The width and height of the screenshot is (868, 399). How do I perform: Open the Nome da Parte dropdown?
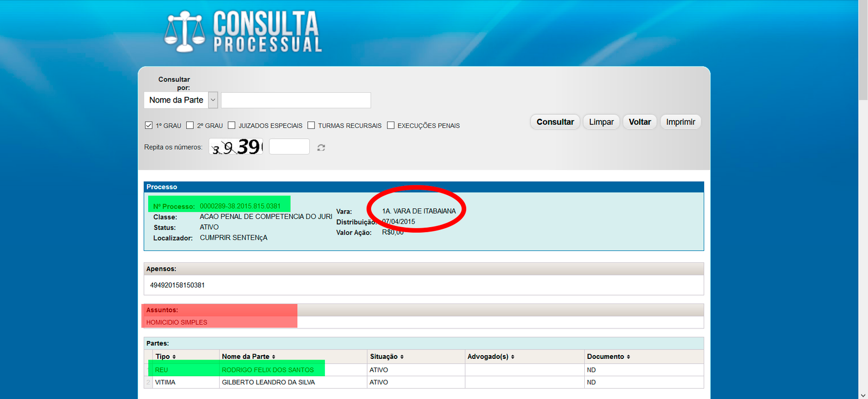point(181,100)
